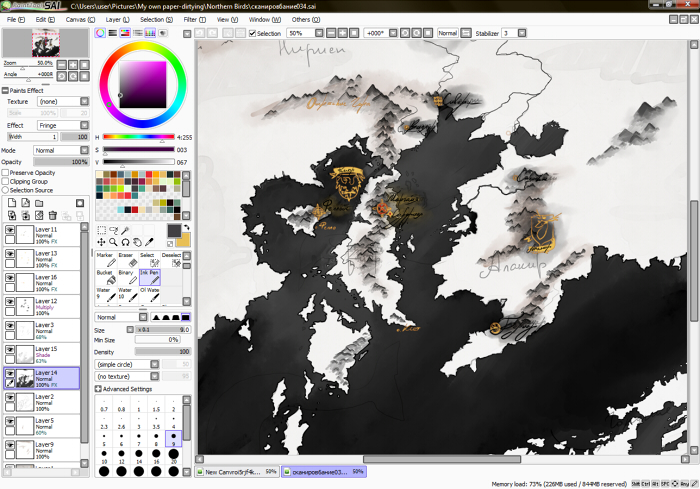Viewport: 700px width, 489px height.
Task: Open the simple circle brush shape dropdown
Action: point(127,364)
